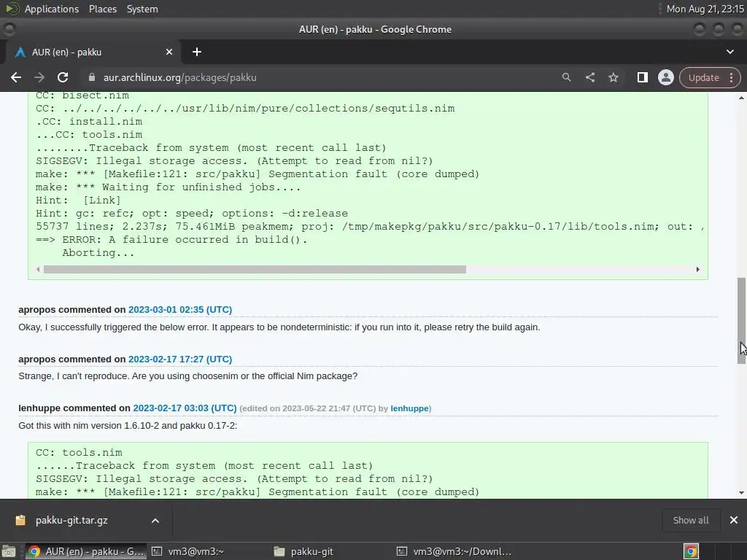Open comment link 2023-02-17 17:27 (UTC)
747x560 pixels.
tap(180, 359)
